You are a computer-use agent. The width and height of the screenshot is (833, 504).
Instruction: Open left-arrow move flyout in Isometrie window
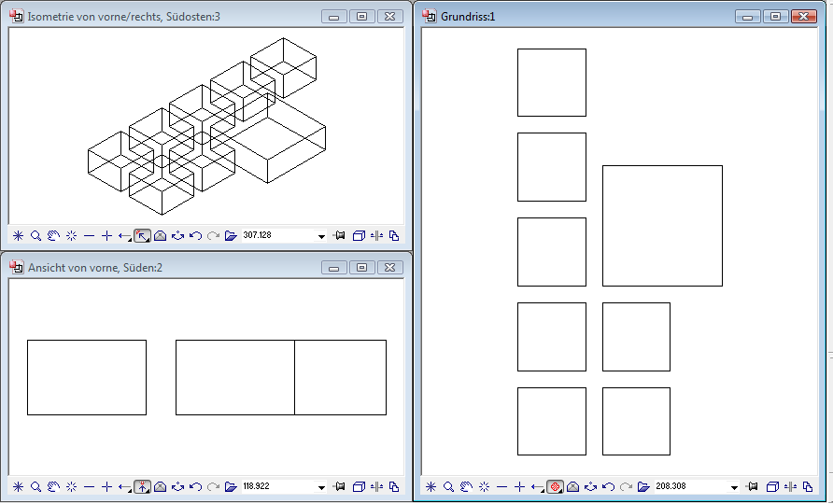tap(124, 236)
